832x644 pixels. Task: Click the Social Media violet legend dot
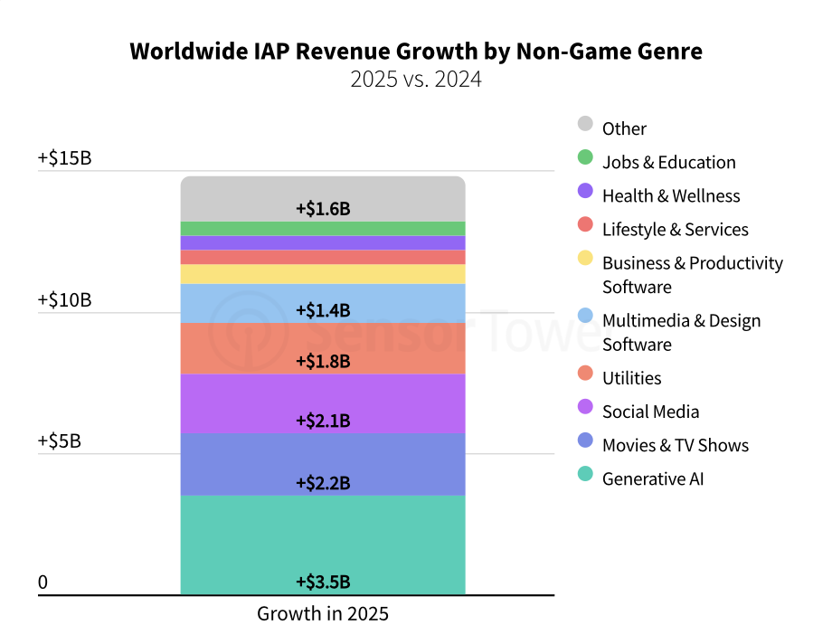click(x=585, y=407)
